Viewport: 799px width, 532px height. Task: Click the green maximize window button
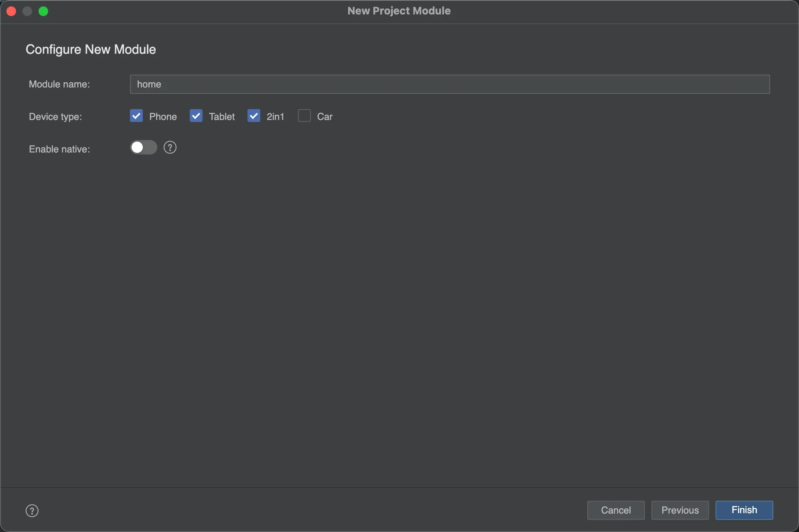click(43, 11)
